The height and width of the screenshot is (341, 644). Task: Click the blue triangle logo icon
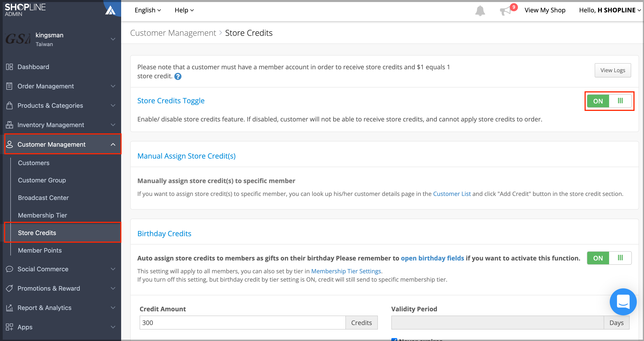point(110,10)
